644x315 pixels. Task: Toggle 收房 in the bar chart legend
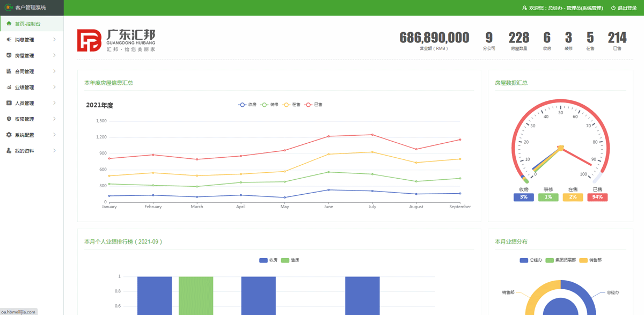268,260
